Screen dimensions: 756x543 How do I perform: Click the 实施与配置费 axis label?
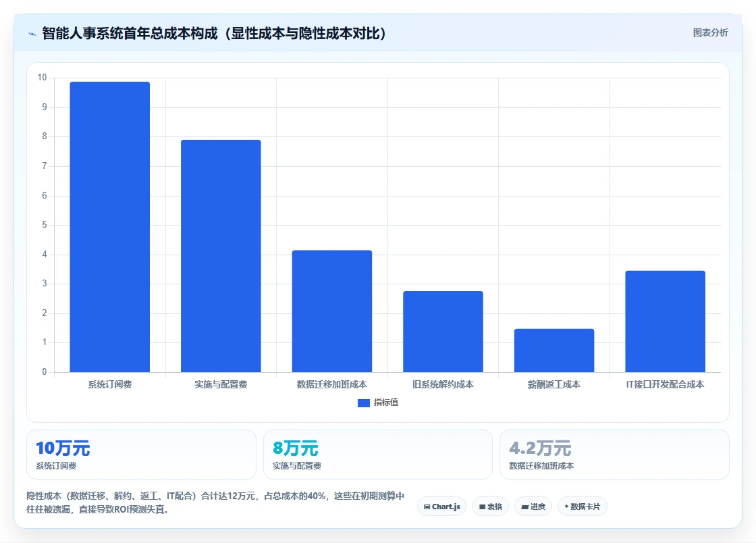click(x=221, y=384)
